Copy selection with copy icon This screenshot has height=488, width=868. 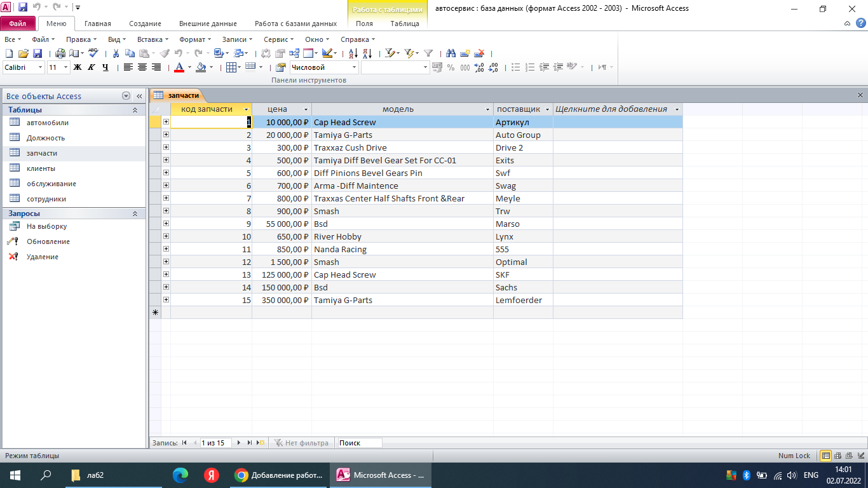[130, 53]
